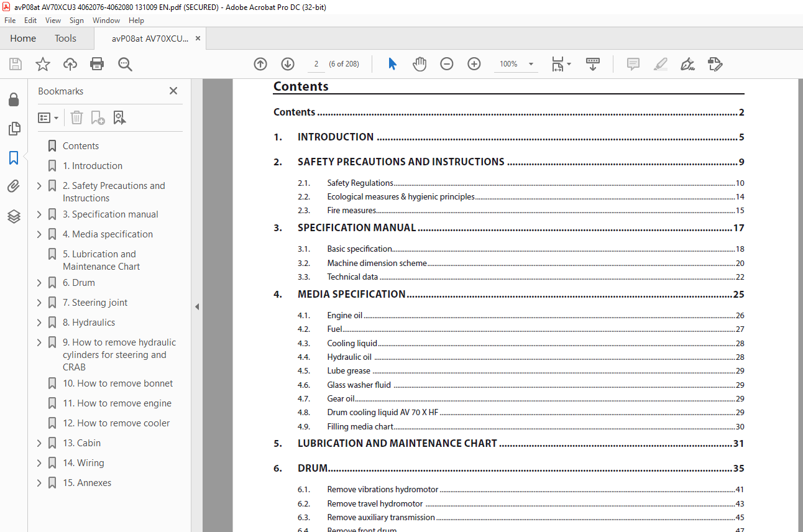Go to next page arrow
Screen dimensions: 803x532
[288, 64]
